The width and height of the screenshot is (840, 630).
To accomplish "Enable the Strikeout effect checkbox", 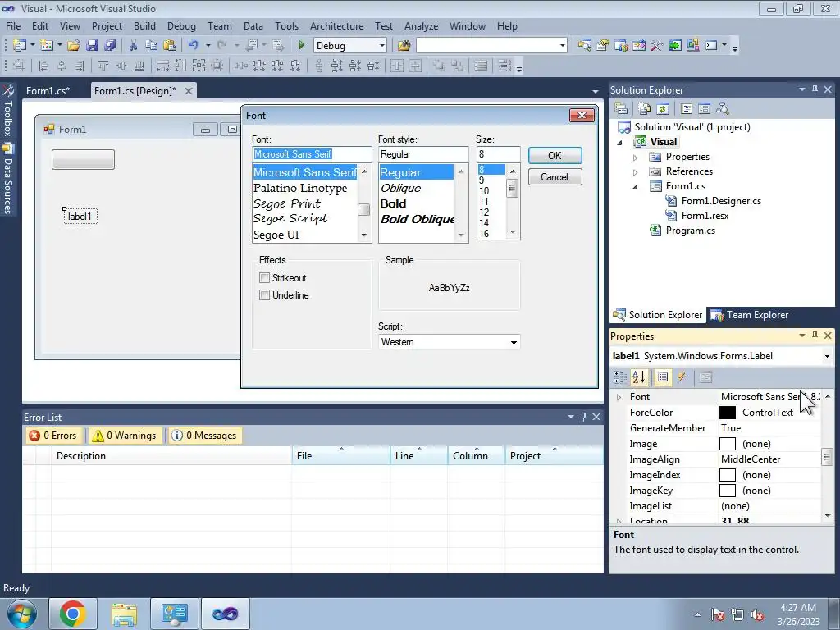I will (264, 277).
